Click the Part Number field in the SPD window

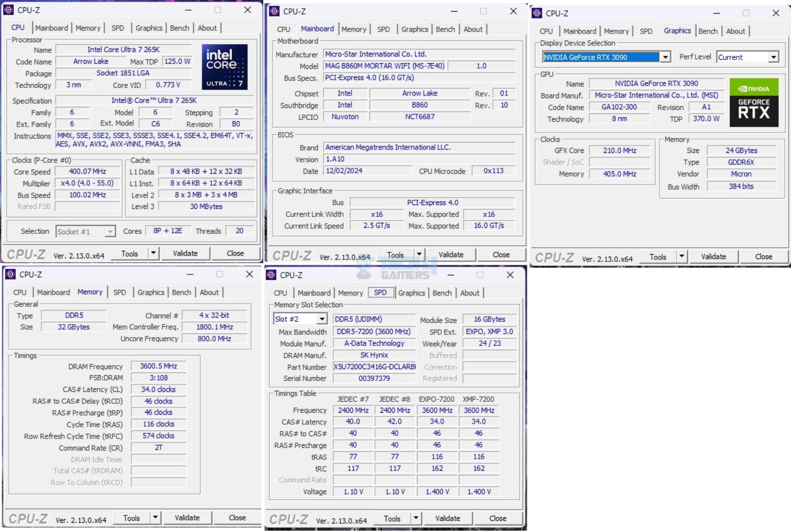(x=374, y=367)
